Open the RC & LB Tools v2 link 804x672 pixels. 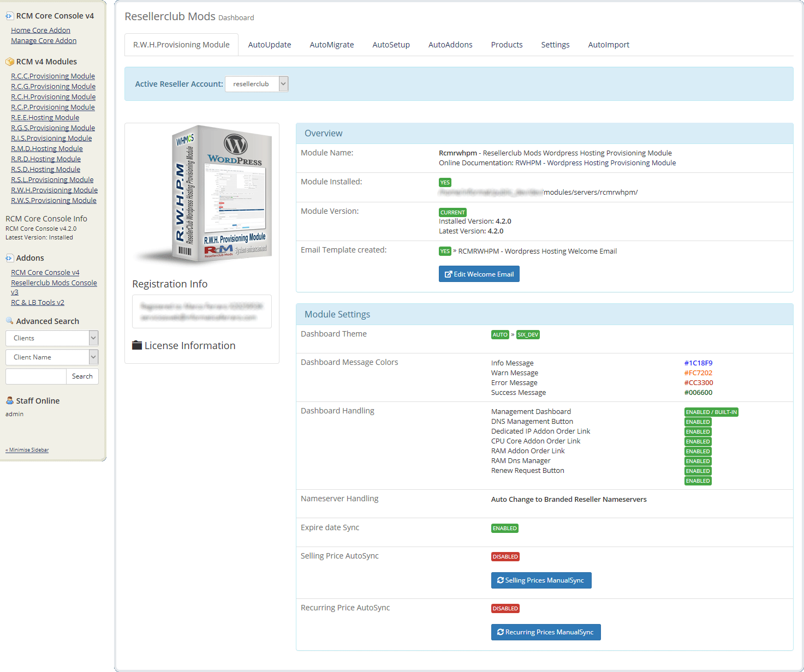38,303
